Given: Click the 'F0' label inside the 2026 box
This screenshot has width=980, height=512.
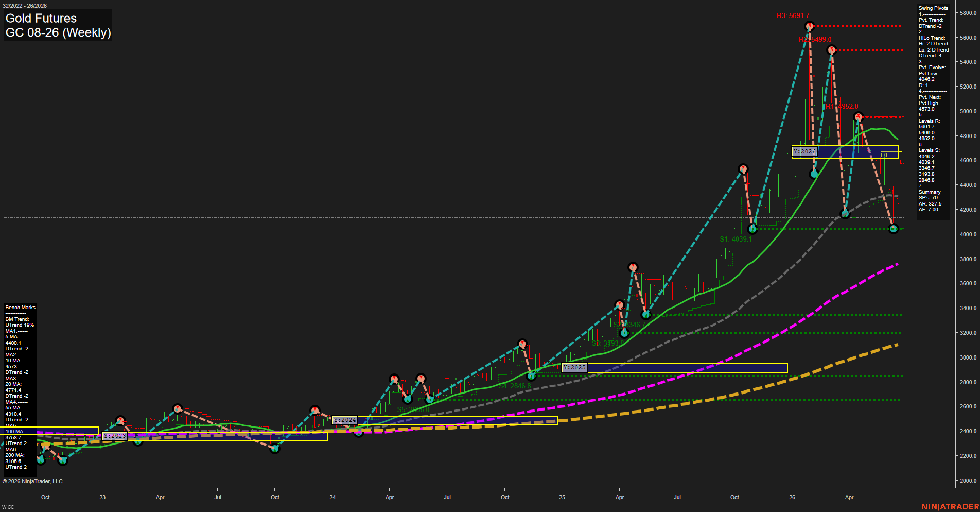Looking at the screenshot, I should tap(884, 155).
